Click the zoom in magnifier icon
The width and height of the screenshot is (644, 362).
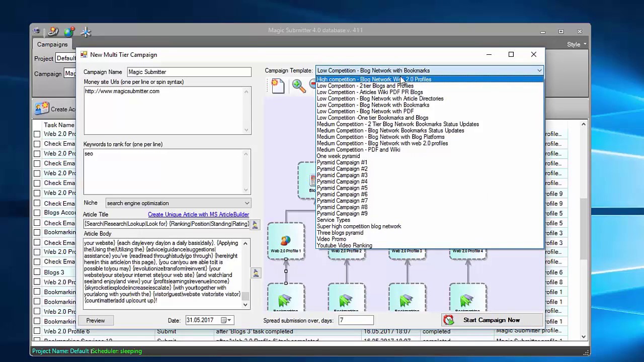[x=298, y=86]
